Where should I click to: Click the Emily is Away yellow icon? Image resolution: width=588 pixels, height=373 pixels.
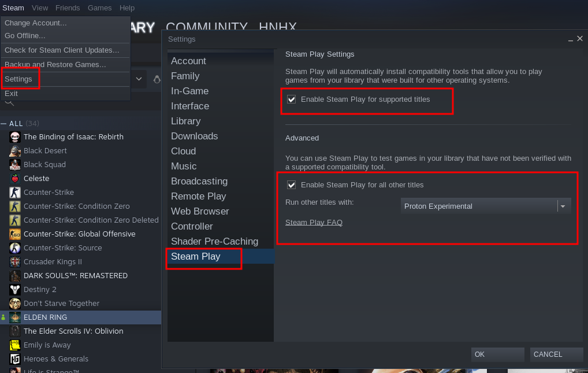[15, 345]
